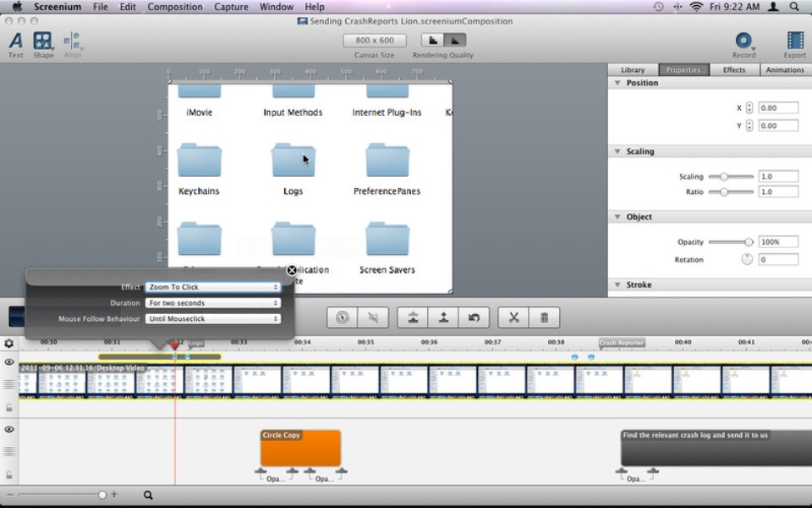Screen dimensions: 812x508
Task: Open the Effect dropdown showing Zoom To Click
Action: [213, 287]
